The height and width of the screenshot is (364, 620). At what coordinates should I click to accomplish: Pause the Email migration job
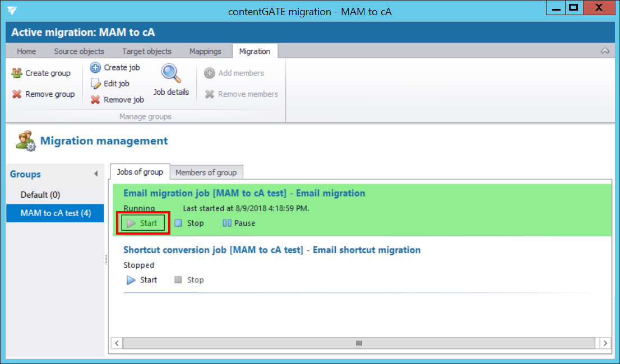click(x=239, y=223)
